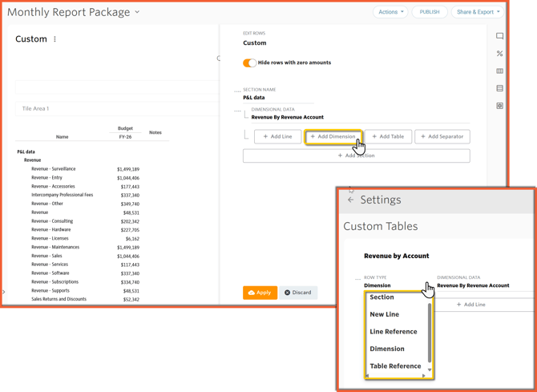The height and width of the screenshot is (392, 537).
Task: Click the Add Separator button
Action: (442, 136)
